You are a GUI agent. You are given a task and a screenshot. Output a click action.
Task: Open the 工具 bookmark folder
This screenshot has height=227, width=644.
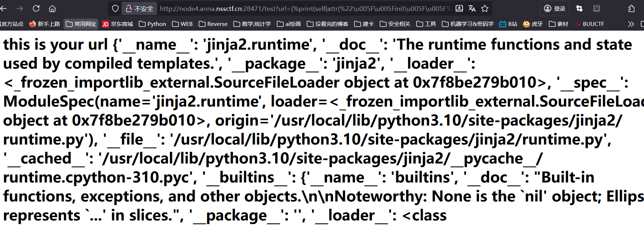426,24
